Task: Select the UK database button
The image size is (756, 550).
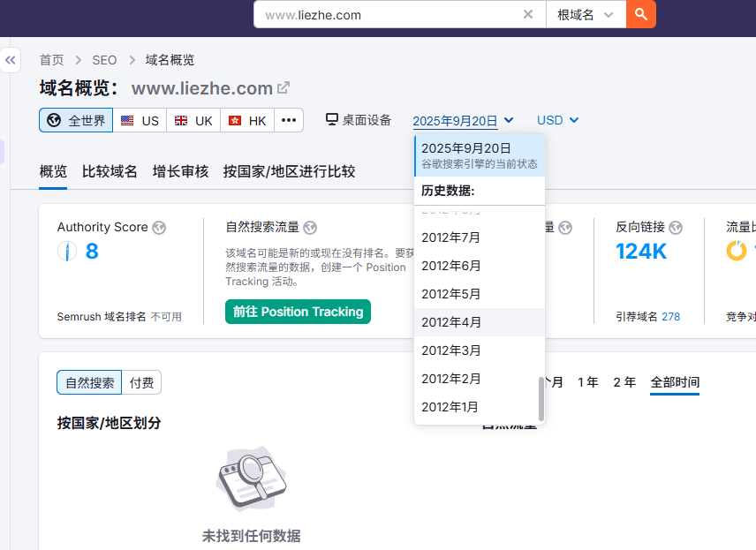Action: (x=193, y=121)
